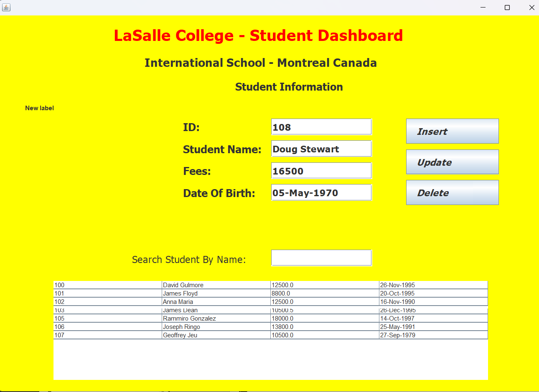Click the "Date Of Birth:" form label
The image size is (539, 392).
(219, 193)
